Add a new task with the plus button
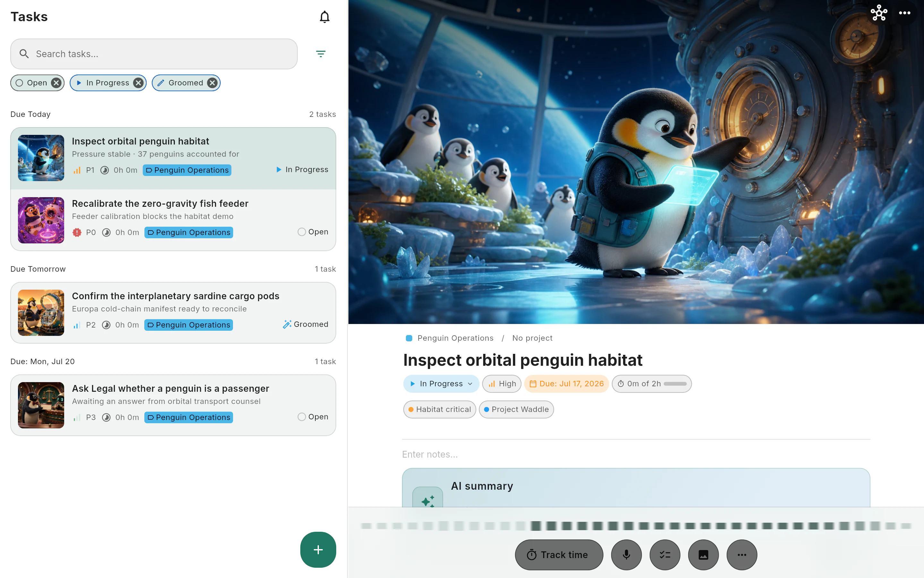Image resolution: width=924 pixels, height=578 pixels. coord(318,550)
